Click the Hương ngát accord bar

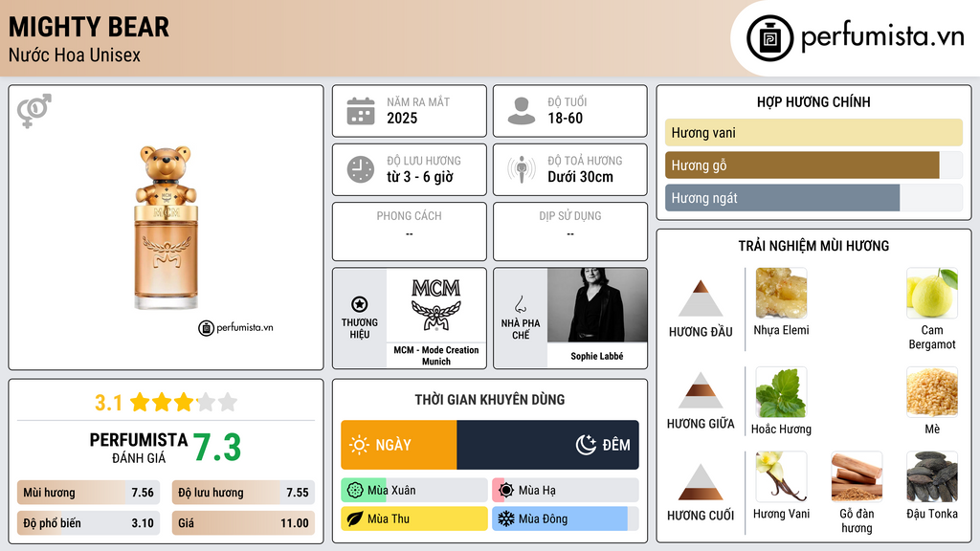[813, 197]
